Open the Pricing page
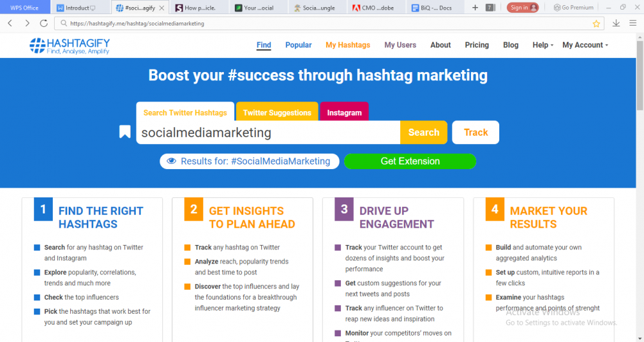Viewport: 644px width, 342px height. pyautogui.click(x=477, y=45)
